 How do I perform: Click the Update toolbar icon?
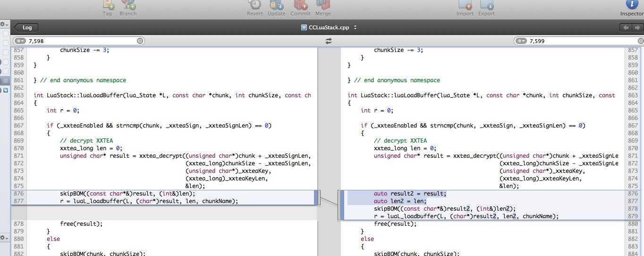(x=277, y=5)
